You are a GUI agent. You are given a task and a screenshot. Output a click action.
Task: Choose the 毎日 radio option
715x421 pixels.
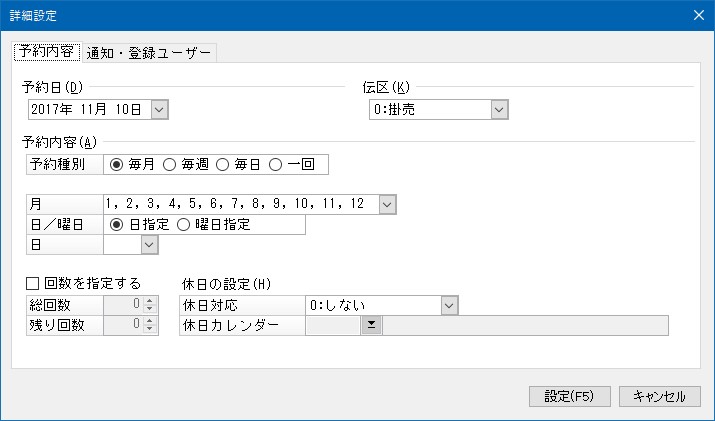pos(222,164)
